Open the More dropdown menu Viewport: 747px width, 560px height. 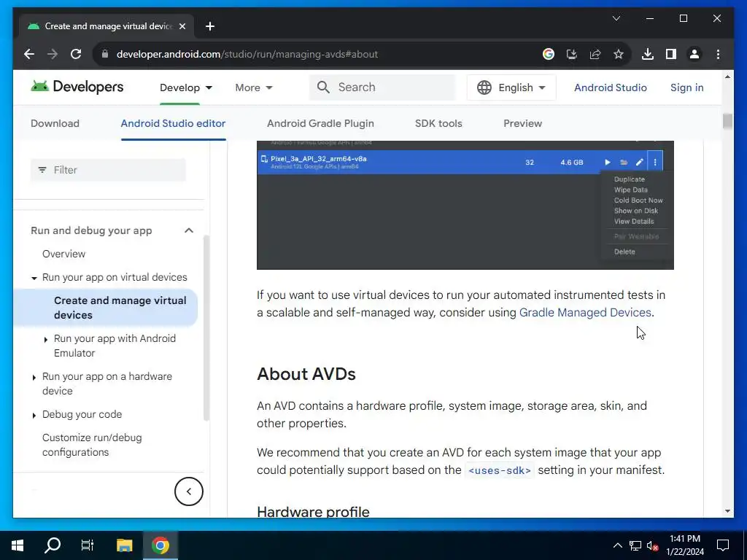pyautogui.click(x=253, y=87)
